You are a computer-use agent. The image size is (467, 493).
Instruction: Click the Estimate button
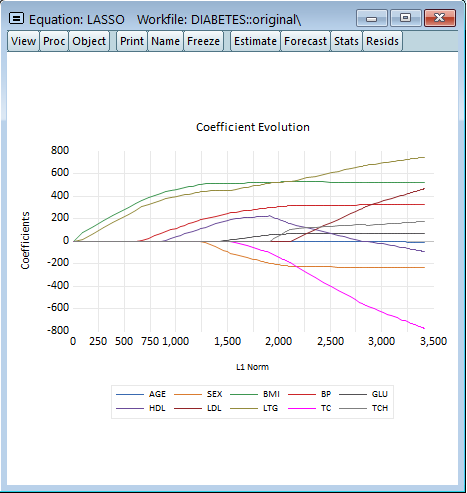click(x=255, y=41)
